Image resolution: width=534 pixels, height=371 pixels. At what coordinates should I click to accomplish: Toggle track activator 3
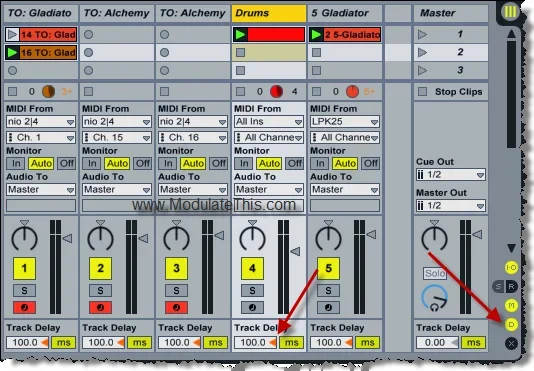coord(176,268)
